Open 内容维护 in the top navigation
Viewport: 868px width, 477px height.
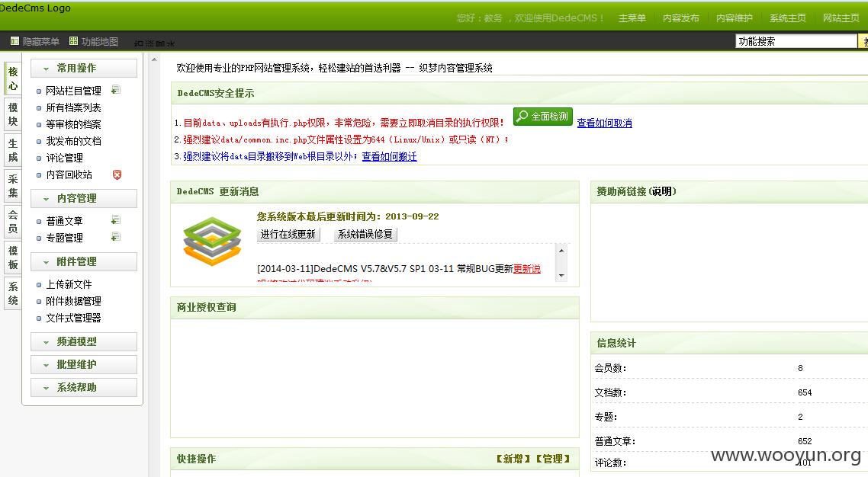734,18
